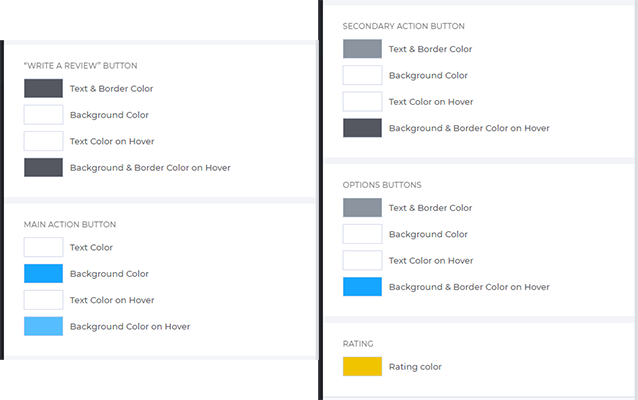Click 'Background & Border Color on Hover' under Write a Review
Viewport: 638px width, 400px height.
pos(151,168)
